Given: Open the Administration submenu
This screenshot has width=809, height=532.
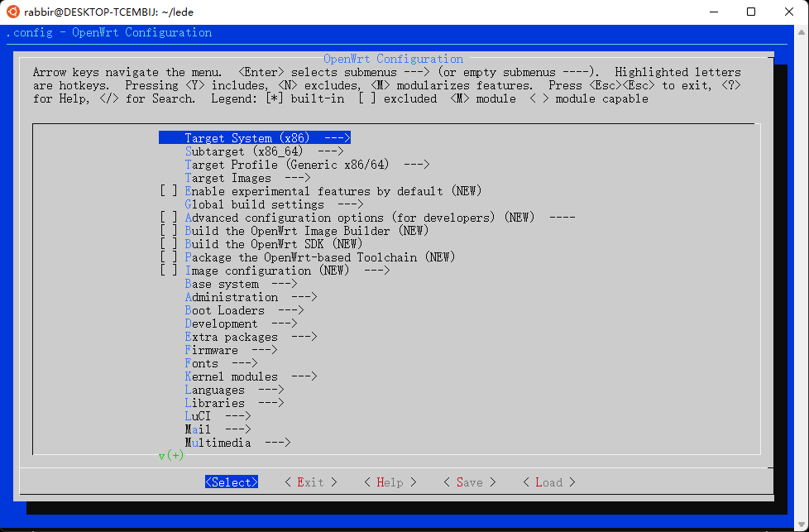Looking at the screenshot, I should (x=251, y=297).
